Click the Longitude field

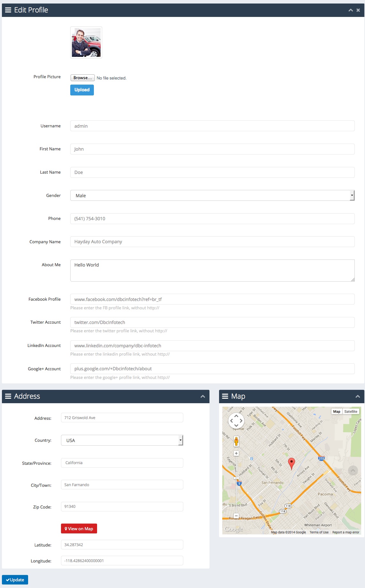(122, 561)
